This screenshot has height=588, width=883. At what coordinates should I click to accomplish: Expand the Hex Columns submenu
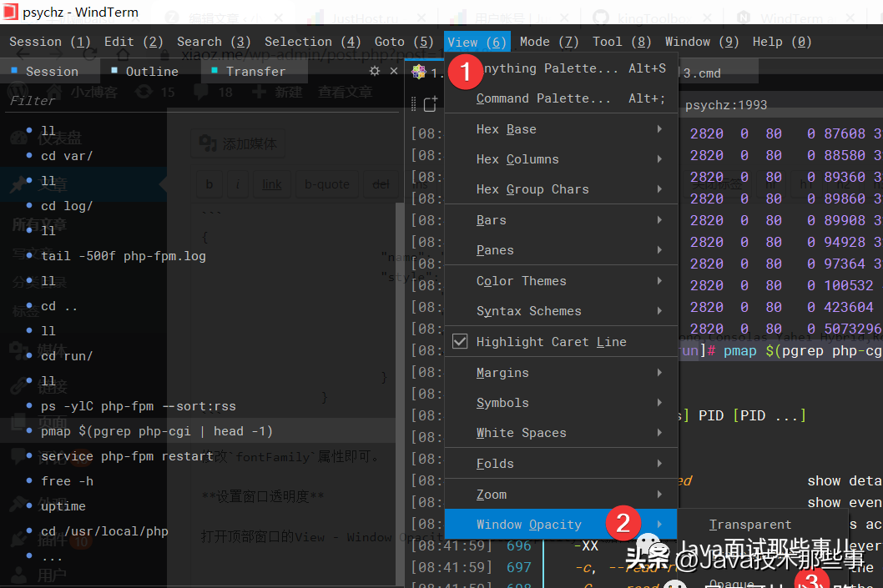tap(561, 159)
